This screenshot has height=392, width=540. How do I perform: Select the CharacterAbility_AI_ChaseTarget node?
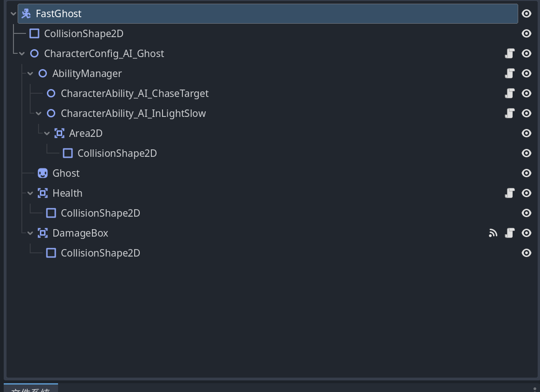135,93
